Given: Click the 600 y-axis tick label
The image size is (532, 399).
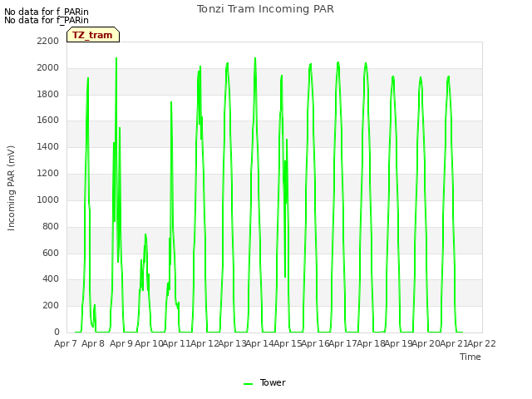Looking at the screenshot, I should coord(51,253).
